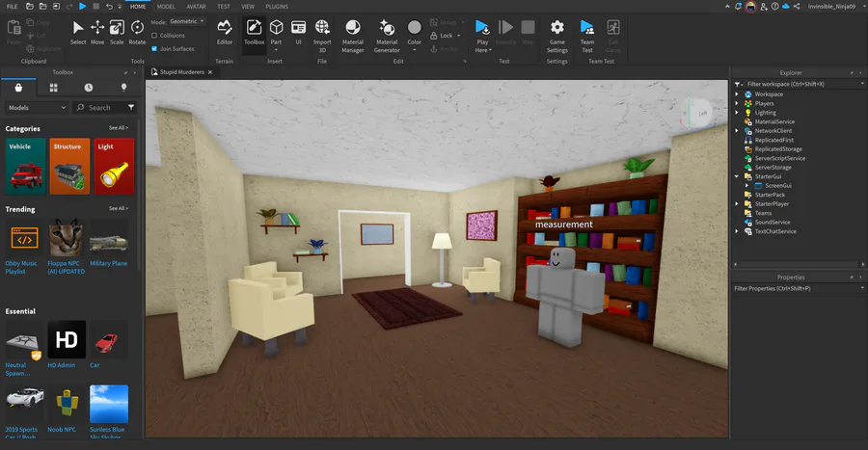Open the Mode Geometric dropdown
Viewport: 868px width, 450px height.
pos(187,21)
